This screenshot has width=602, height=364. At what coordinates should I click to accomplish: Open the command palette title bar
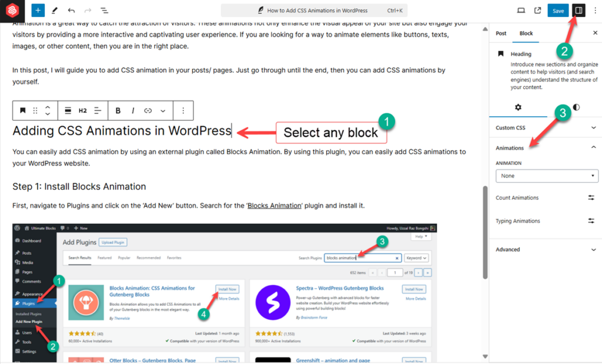tap(314, 11)
